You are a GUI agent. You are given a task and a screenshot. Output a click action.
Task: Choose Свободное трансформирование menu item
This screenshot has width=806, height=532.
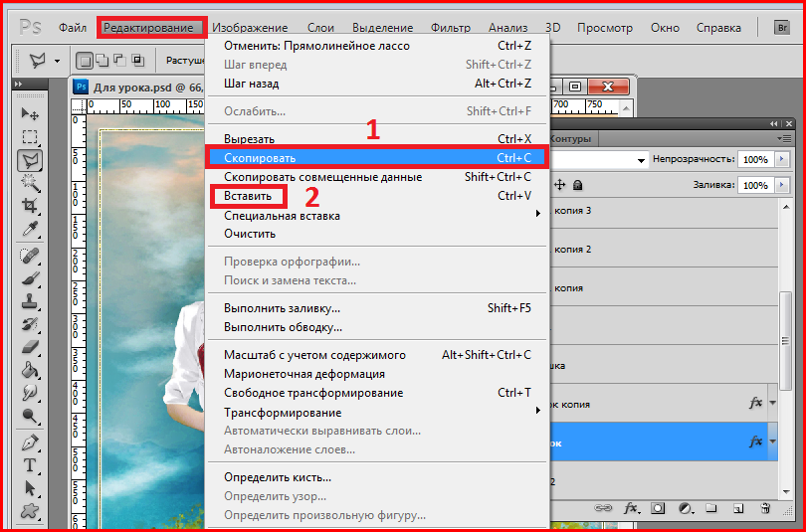point(378,393)
